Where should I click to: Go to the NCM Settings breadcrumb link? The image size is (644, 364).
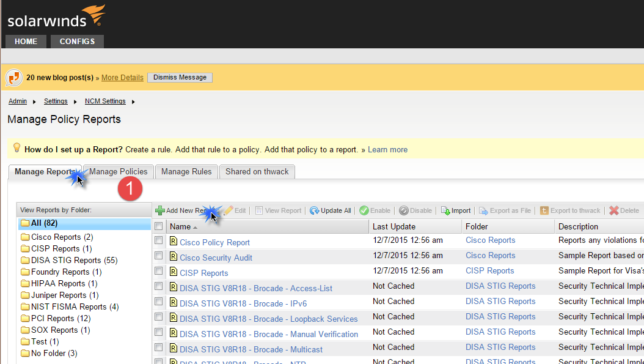105,101
